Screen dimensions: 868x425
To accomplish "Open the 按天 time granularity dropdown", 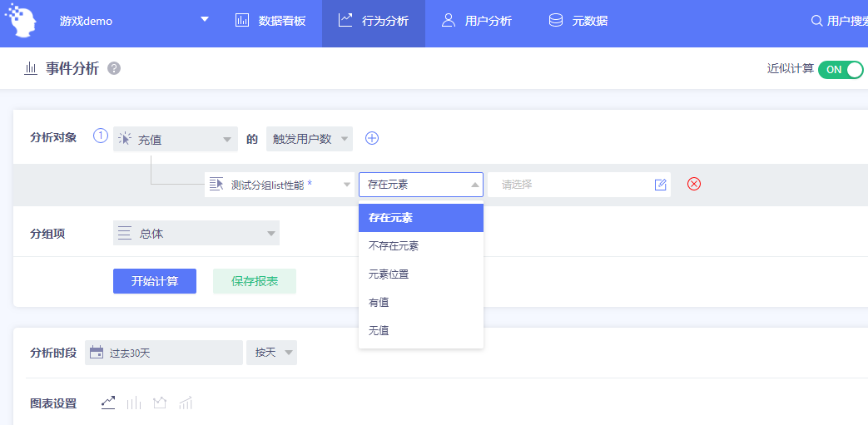I will [x=272, y=353].
